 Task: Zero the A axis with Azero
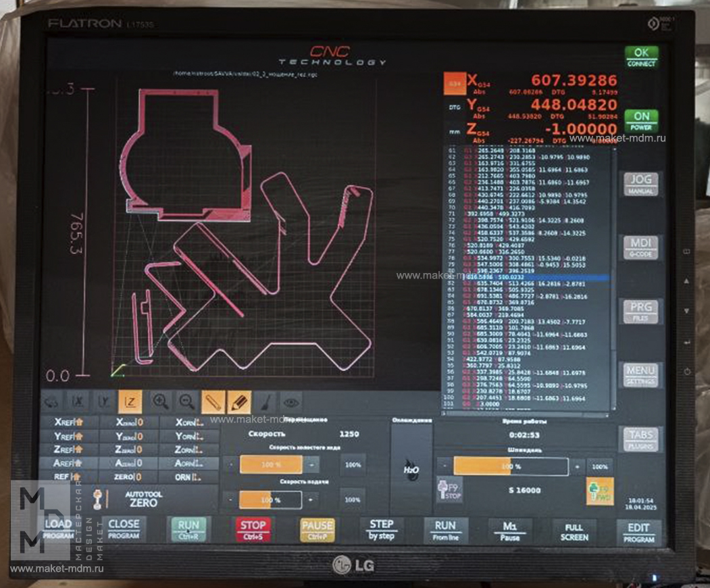129,463
